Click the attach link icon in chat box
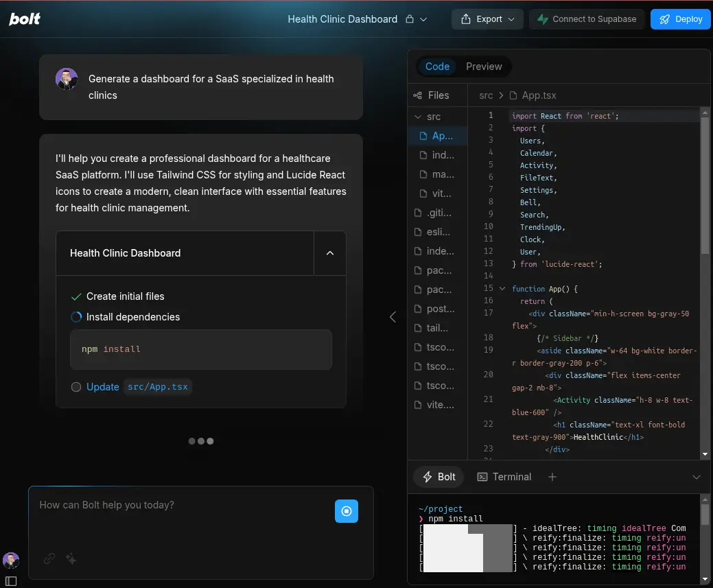Screen dimensions: 713x588 [49, 558]
